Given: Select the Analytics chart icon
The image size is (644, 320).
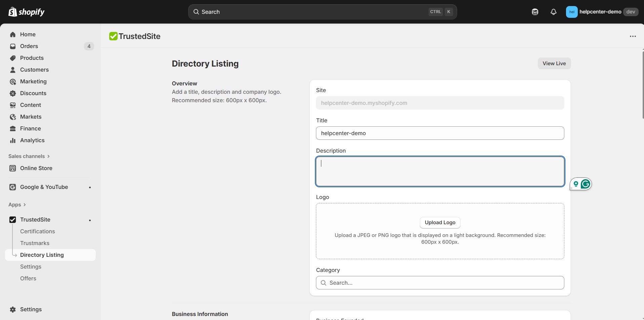Looking at the screenshot, I should tap(12, 140).
